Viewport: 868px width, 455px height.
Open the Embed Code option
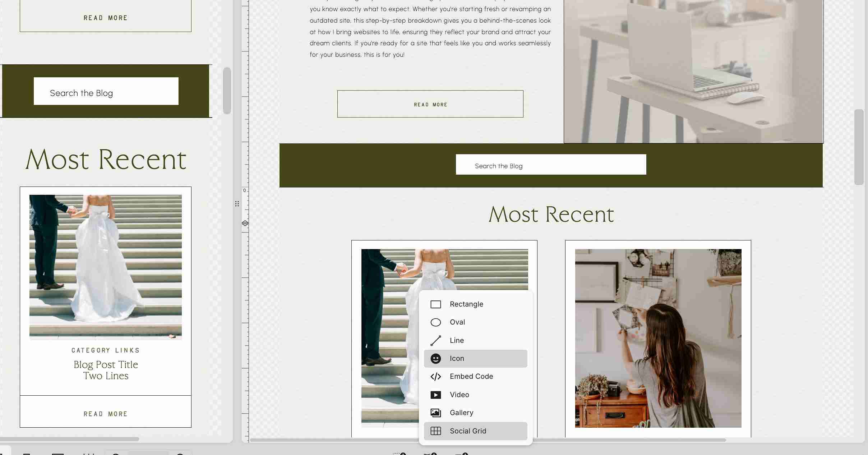pyautogui.click(x=471, y=376)
